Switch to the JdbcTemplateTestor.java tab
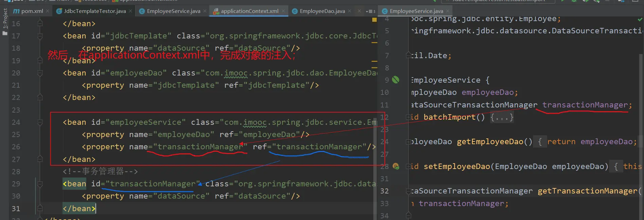Image resolution: width=644 pixels, height=220 pixels. [95, 11]
